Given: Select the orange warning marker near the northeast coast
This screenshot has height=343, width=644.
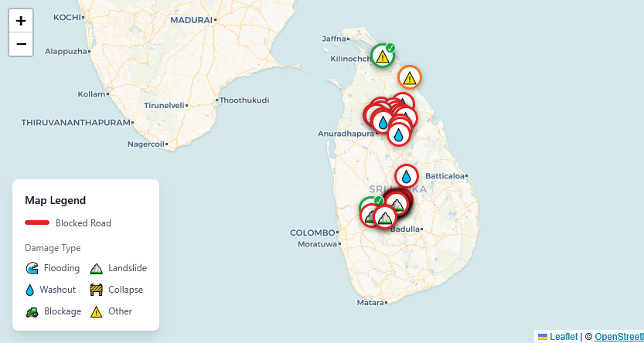Looking at the screenshot, I should [x=410, y=78].
